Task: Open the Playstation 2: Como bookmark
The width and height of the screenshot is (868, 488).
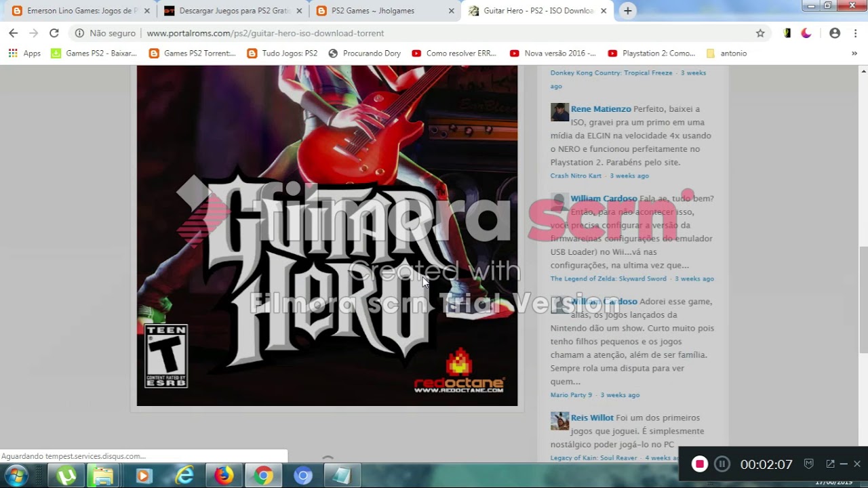Action: [651, 54]
